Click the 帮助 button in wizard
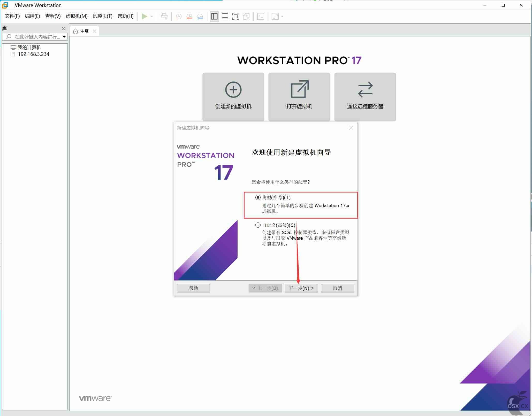This screenshot has width=532, height=416. (193, 288)
